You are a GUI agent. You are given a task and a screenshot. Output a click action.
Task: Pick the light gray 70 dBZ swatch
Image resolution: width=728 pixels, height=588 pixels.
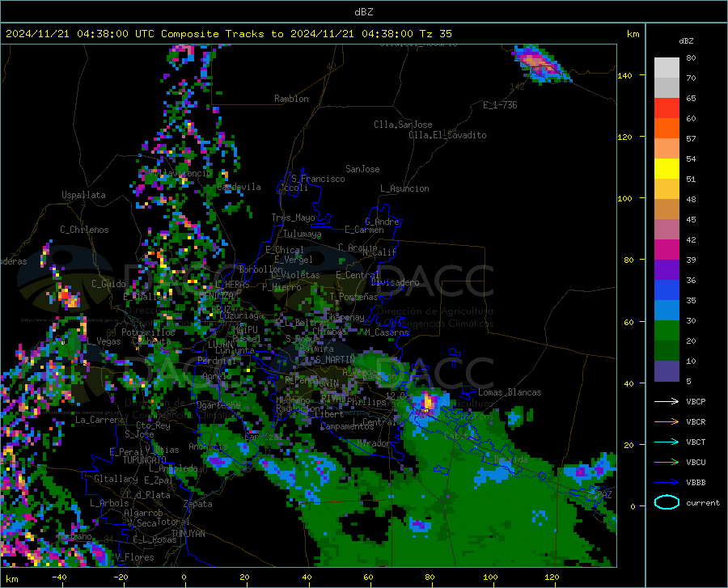click(667, 68)
